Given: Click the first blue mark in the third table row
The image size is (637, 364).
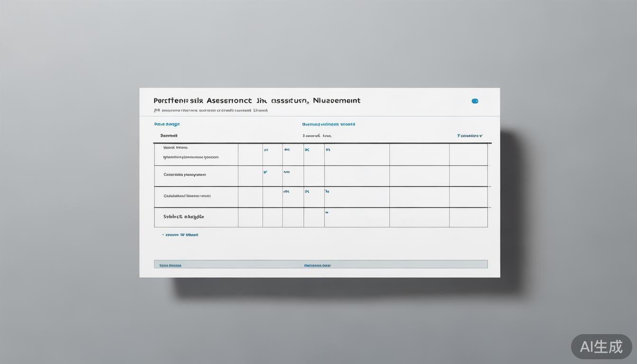Looking at the screenshot, I should [x=286, y=192].
